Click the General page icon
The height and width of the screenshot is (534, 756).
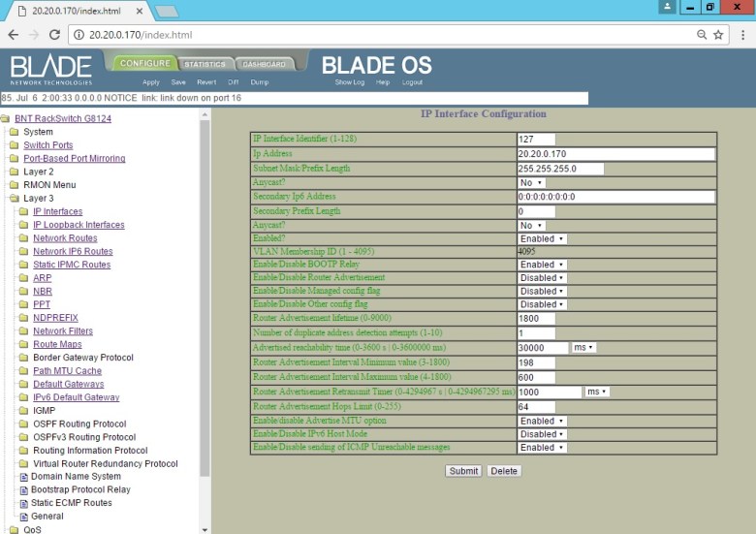click(x=23, y=518)
